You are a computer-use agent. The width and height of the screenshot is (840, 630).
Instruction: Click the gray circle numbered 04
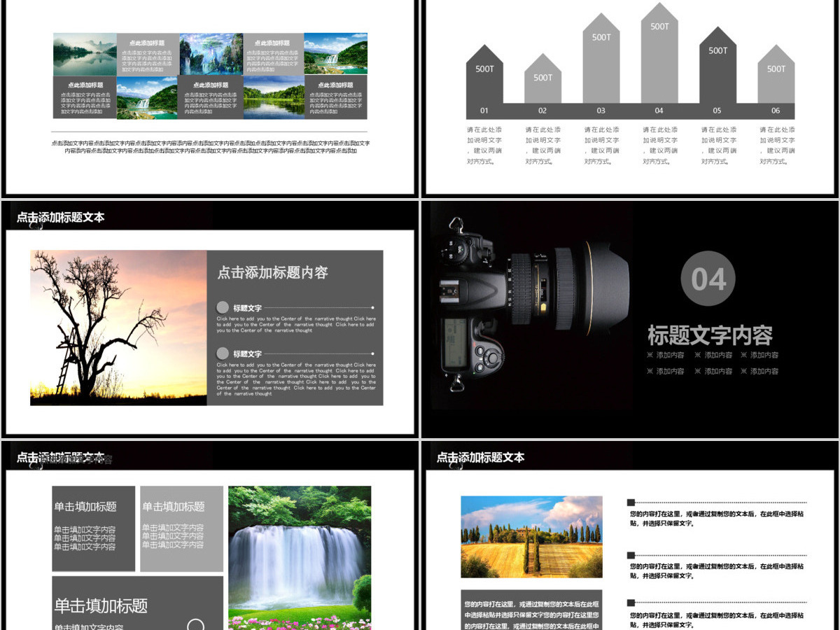(708, 279)
